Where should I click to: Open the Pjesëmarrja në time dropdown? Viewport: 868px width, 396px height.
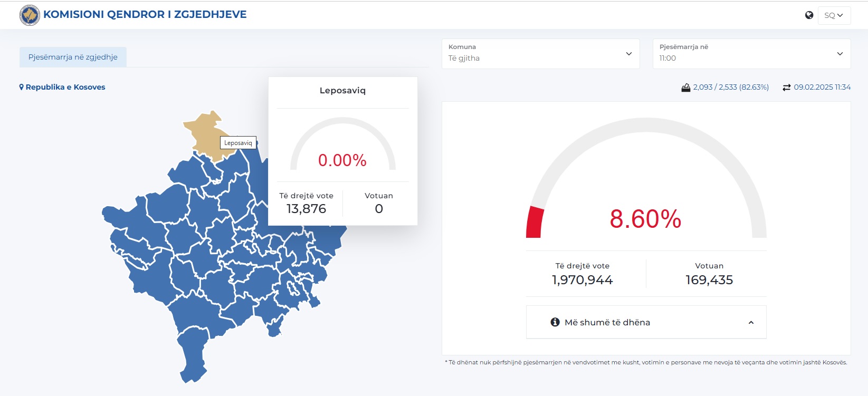tap(751, 53)
